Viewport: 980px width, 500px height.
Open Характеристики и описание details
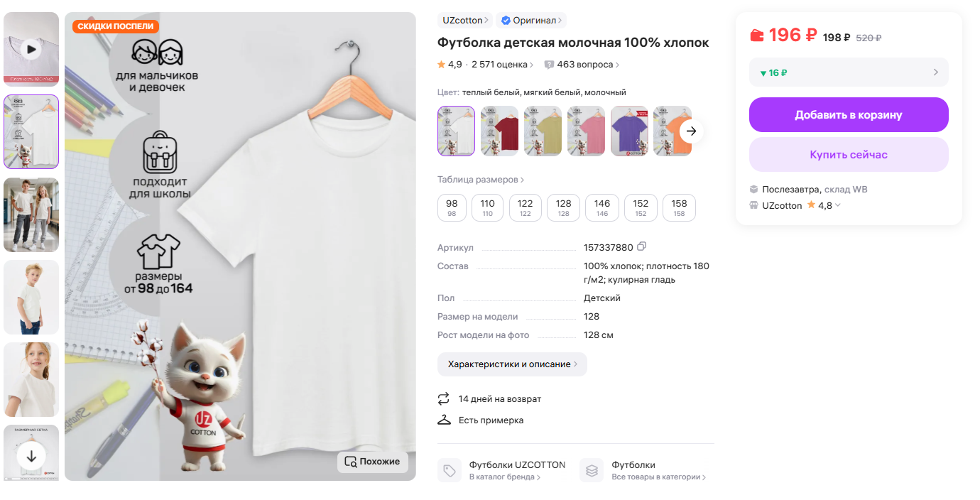tap(512, 364)
